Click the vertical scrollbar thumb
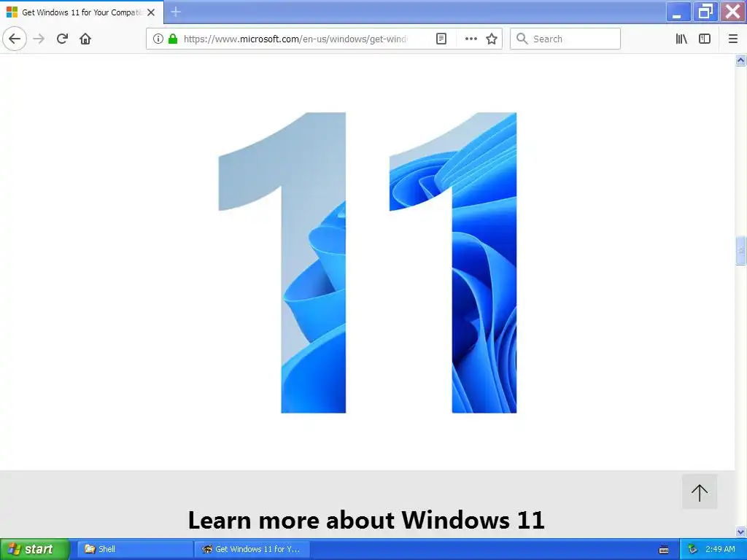Viewport: 747px width, 560px height. [x=741, y=250]
